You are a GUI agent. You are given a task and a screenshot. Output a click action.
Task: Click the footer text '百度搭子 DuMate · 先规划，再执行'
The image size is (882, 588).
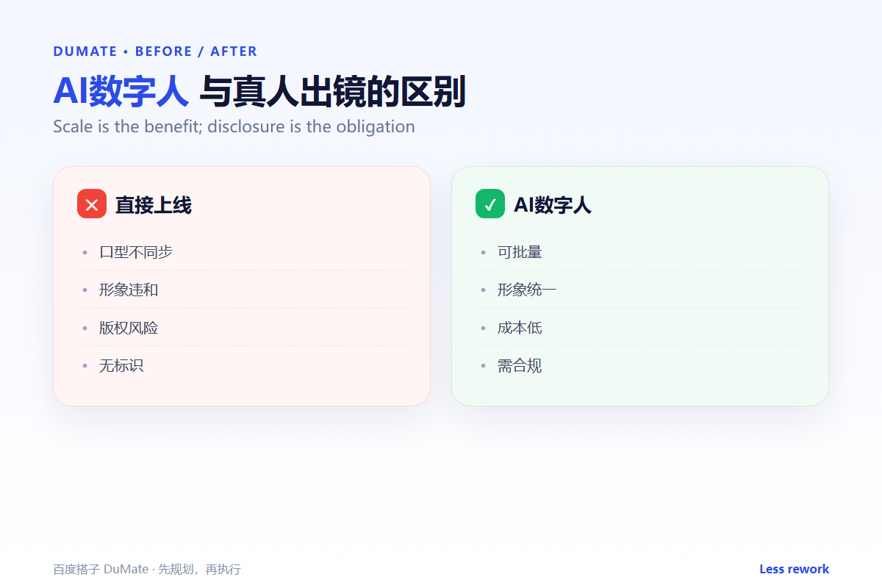coord(147,570)
